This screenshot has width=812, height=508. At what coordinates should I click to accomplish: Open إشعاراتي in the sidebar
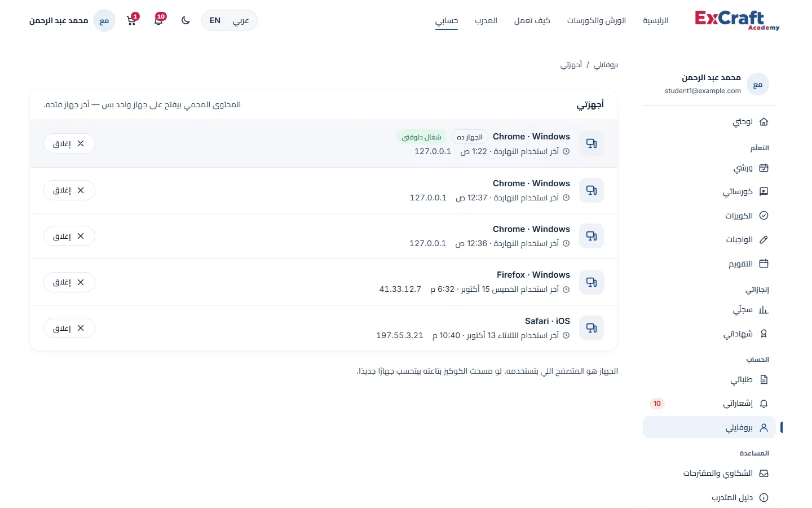pos(709,404)
